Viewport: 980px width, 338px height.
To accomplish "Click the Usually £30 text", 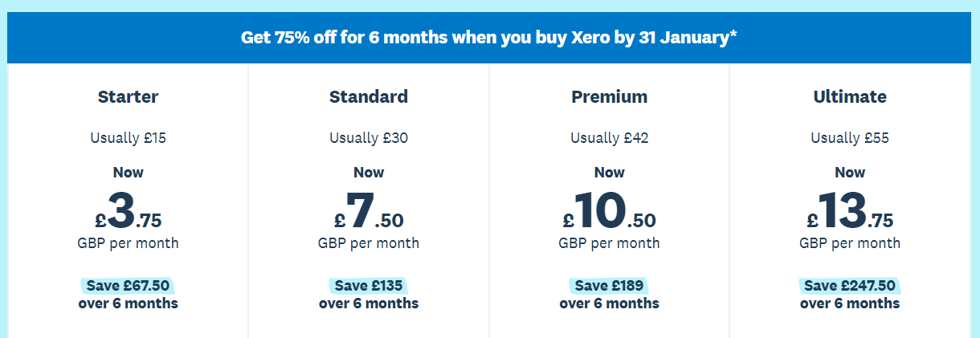I will pyautogui.click(x=368, y=138).
